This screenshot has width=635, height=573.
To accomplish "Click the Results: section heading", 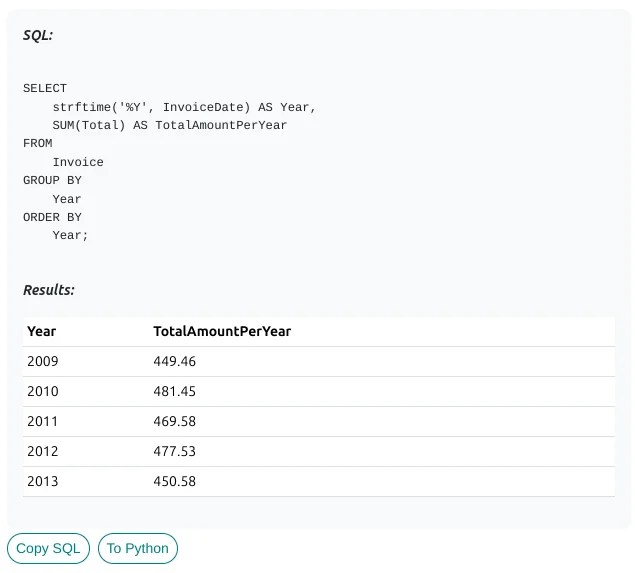I will 49,290.
